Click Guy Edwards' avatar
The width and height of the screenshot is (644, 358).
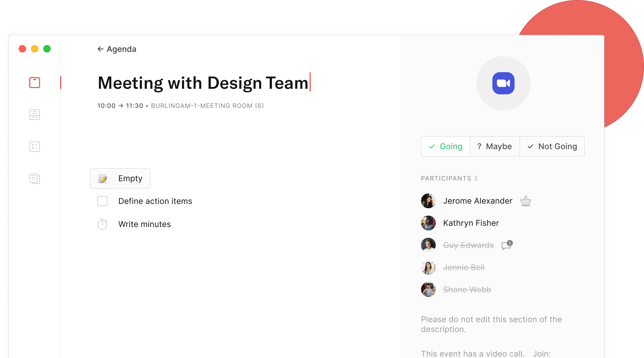pos(428,245)
